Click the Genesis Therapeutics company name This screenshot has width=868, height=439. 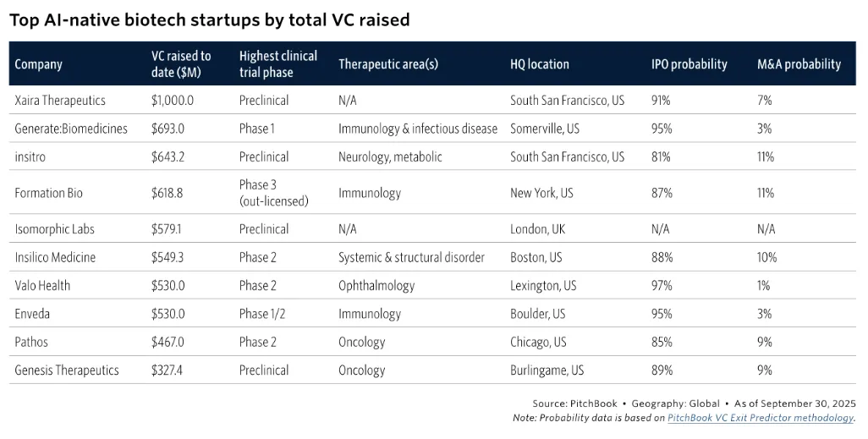coord(67,370)
